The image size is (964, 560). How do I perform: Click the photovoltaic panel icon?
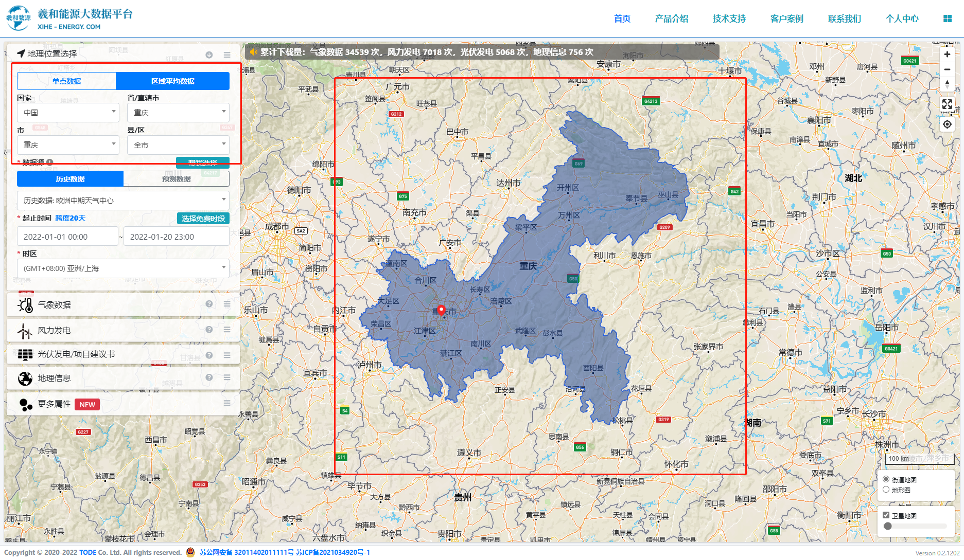(x=25, y=354)
